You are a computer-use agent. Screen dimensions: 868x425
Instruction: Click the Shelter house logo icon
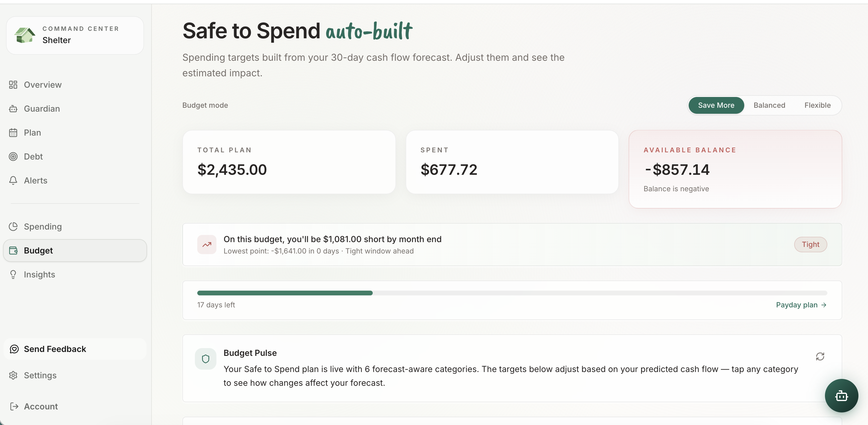pos(25,35)
